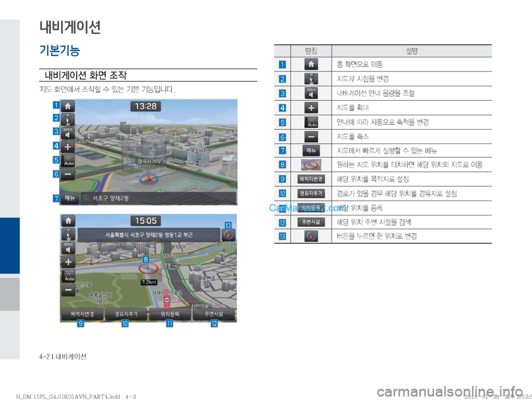
Task: Tap the vehicle position arrow at 염곡사거리
Action: [x=149, y=178]
